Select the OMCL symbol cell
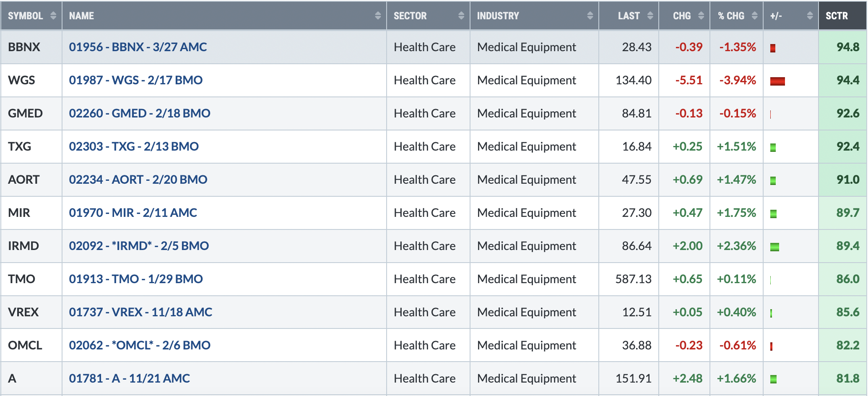 tap(31, 345)
